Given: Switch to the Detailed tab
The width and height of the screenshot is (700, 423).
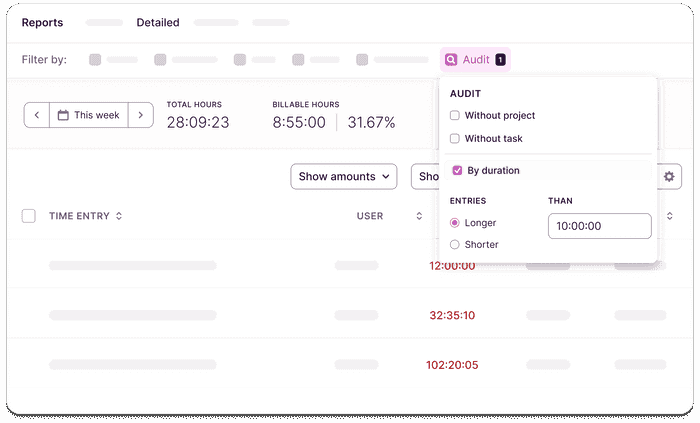Looking at the screenshot, I should (158, 22).
